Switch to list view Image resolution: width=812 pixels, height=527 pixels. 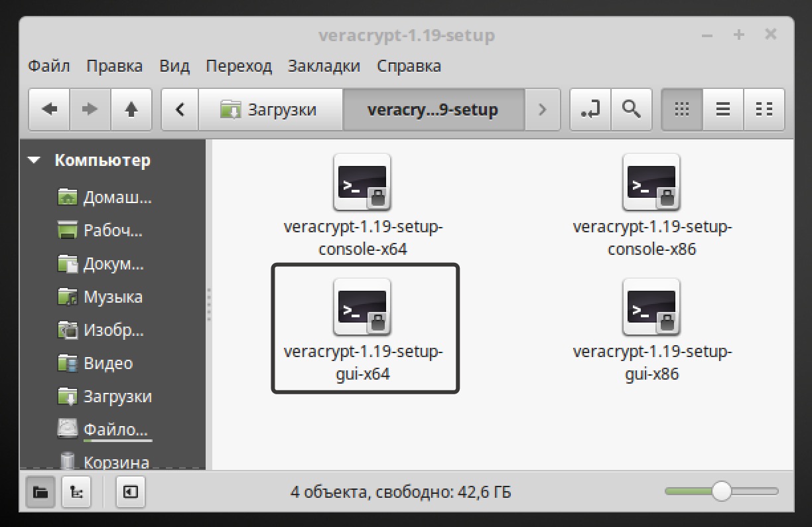[723, 110]
